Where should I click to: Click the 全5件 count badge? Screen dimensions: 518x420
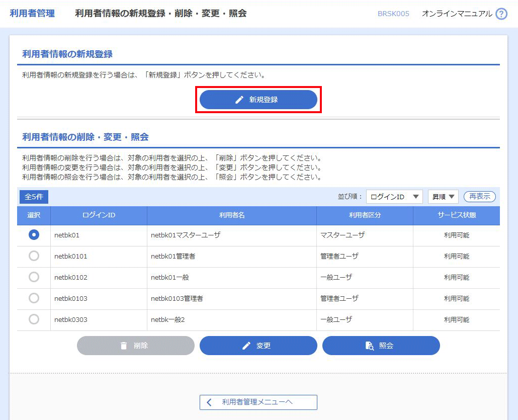34,197
